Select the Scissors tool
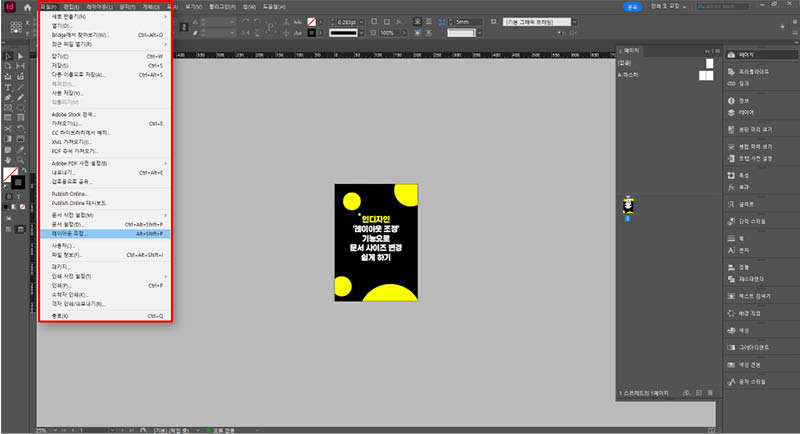Image resolution: width=800 pixels, height=434 pixels. point(8,129)
